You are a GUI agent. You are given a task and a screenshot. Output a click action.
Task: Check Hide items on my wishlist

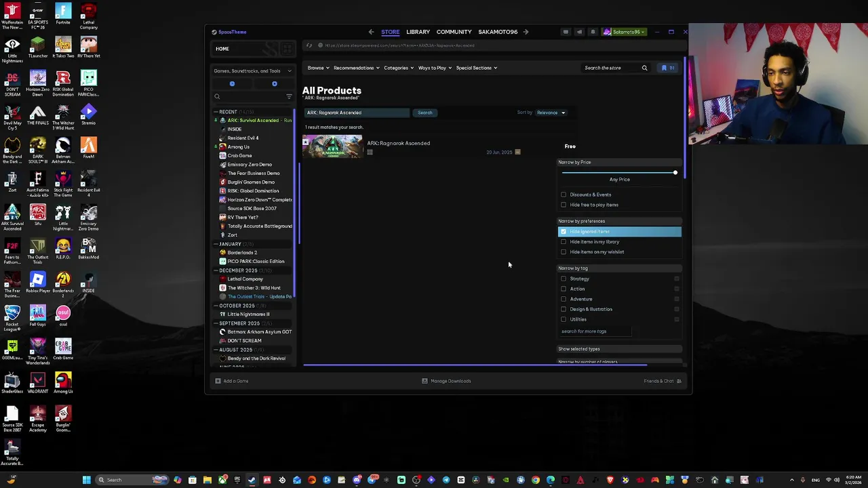coord(564,252)
